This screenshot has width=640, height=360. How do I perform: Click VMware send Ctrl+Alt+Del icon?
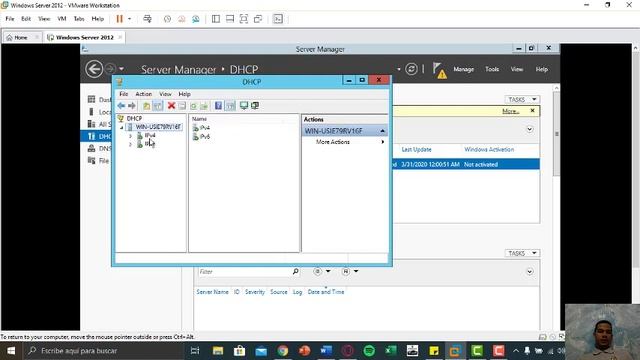[148, 19]
